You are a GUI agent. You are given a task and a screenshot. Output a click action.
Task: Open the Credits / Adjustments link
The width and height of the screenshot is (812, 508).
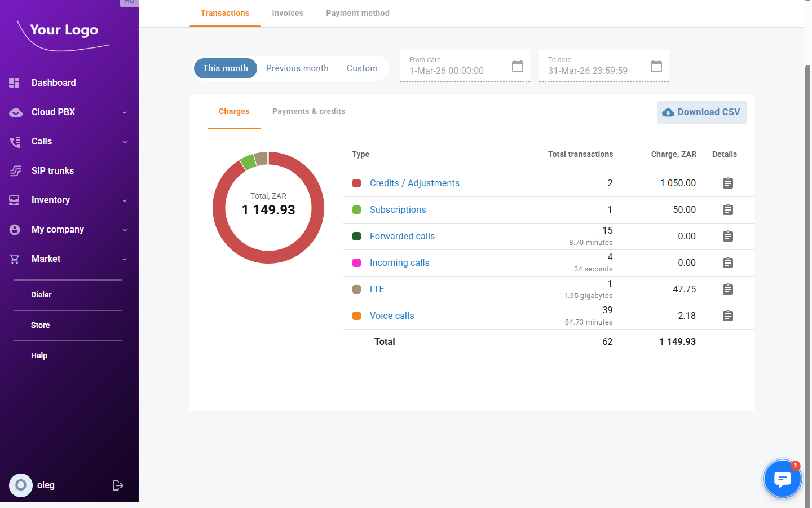(x=414, y=183)
